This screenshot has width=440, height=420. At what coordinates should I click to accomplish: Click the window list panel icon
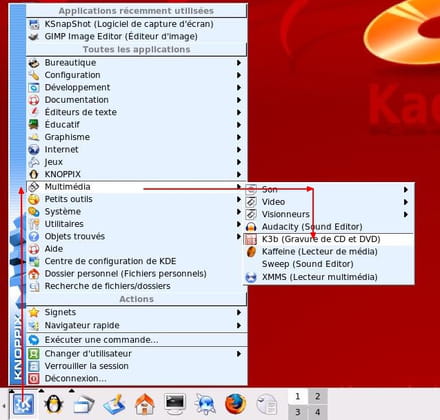click(x=84, y=404)
